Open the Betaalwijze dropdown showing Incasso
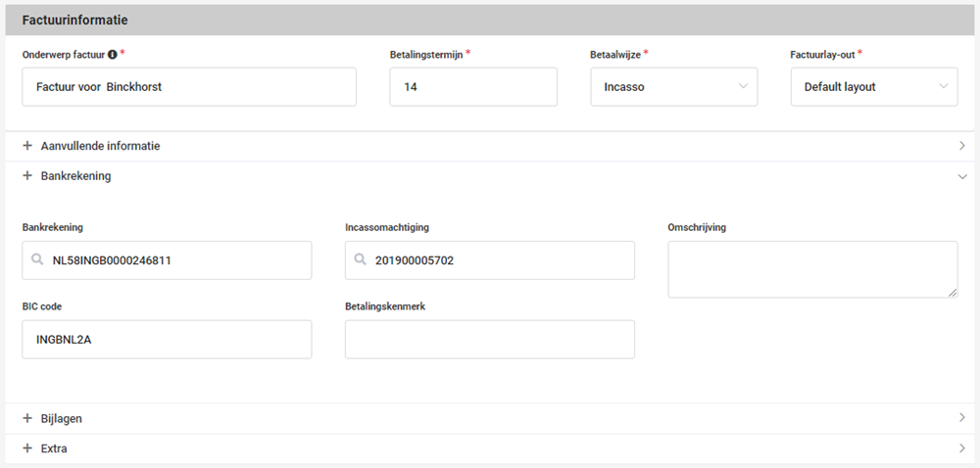This screenshot has width=980, height=468. point(674,87)
